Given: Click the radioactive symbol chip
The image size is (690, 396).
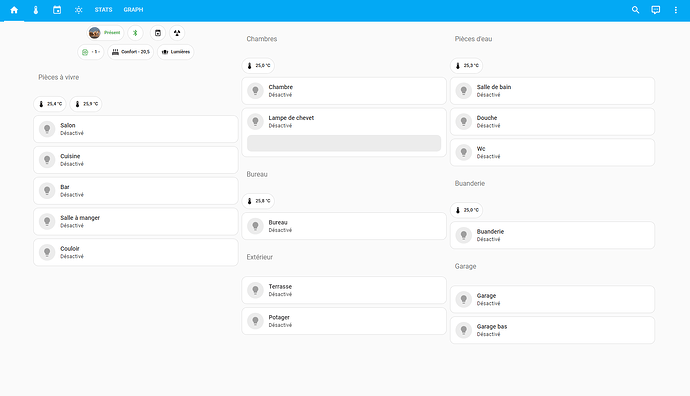Looking at the screenshot, I should (x=177, y=33).
